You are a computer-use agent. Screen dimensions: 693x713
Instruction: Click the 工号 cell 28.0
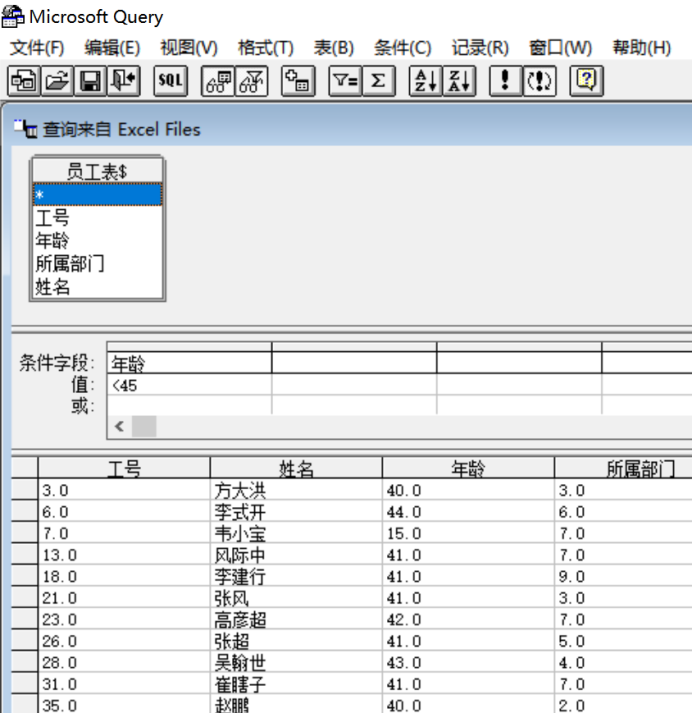pos(124,662)
